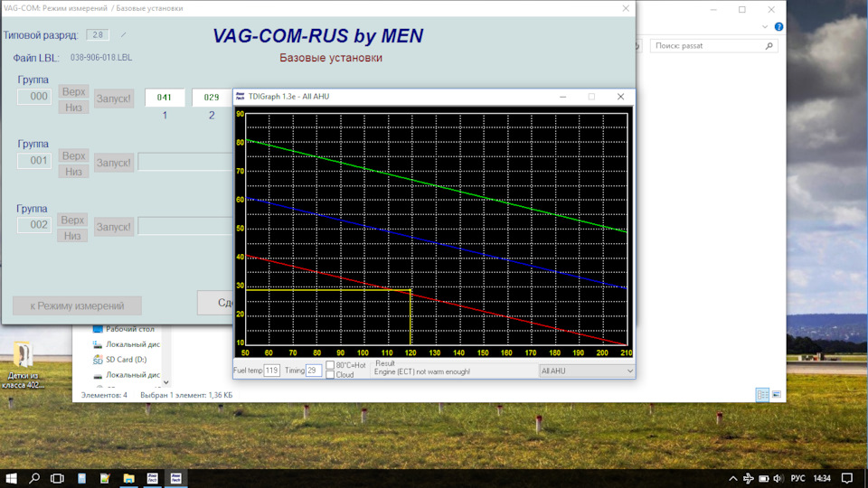Select SD Card (D:) in Explorer sidebar

127,360
